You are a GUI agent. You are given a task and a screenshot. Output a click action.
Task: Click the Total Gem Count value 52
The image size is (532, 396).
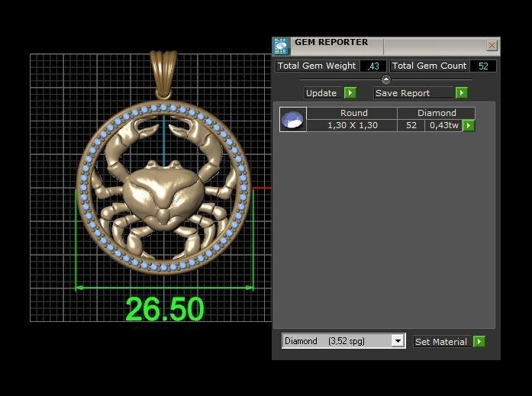[x=483, y=66]
